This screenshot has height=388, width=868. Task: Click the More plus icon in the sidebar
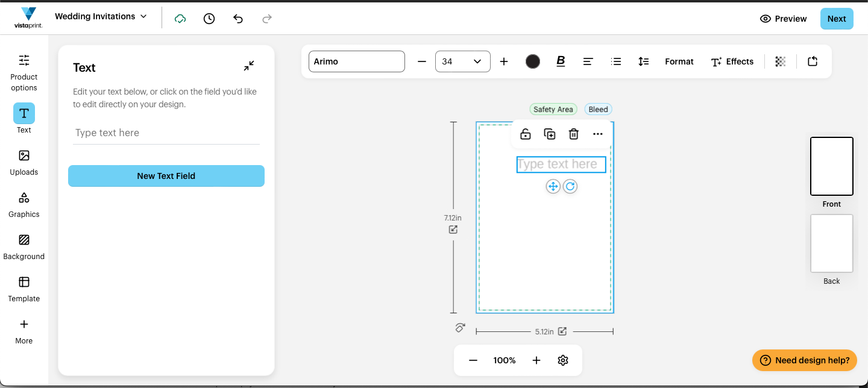pyautogui.click(x=24, y=324)
